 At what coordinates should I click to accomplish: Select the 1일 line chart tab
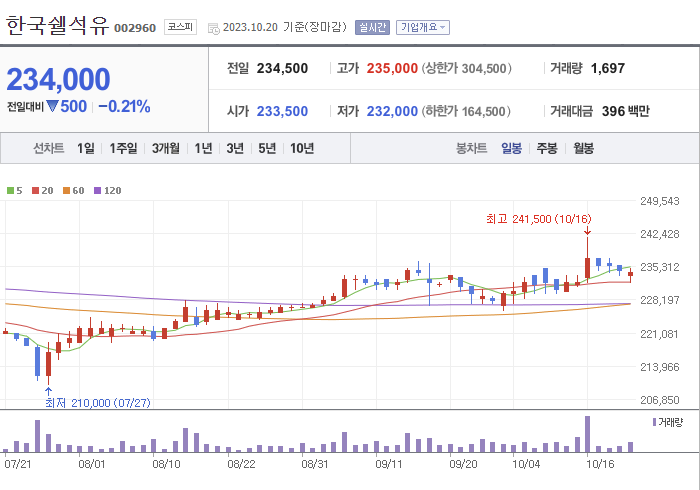[x=86, y=148]
